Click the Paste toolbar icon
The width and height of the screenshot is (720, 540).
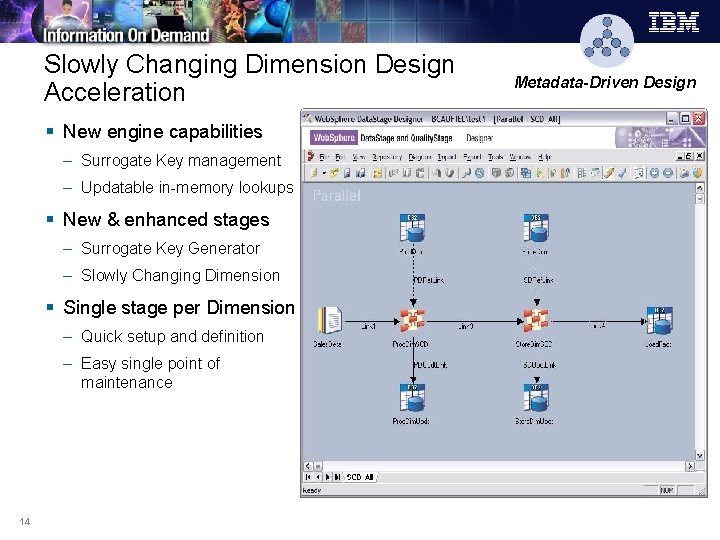click(420, 173)
